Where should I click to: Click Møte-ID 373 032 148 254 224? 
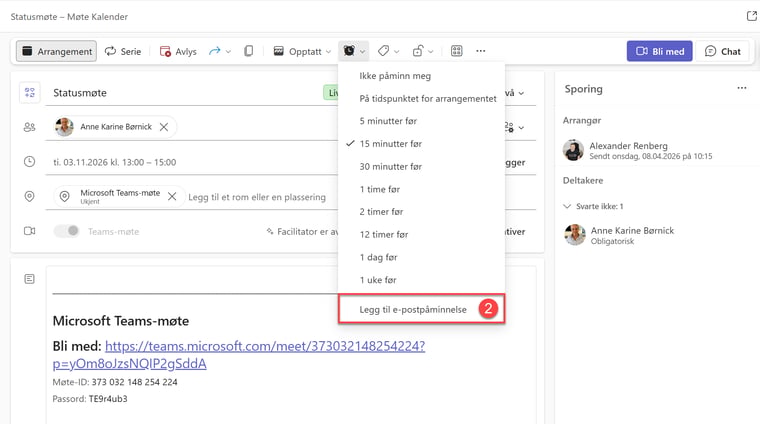point(115,382)
